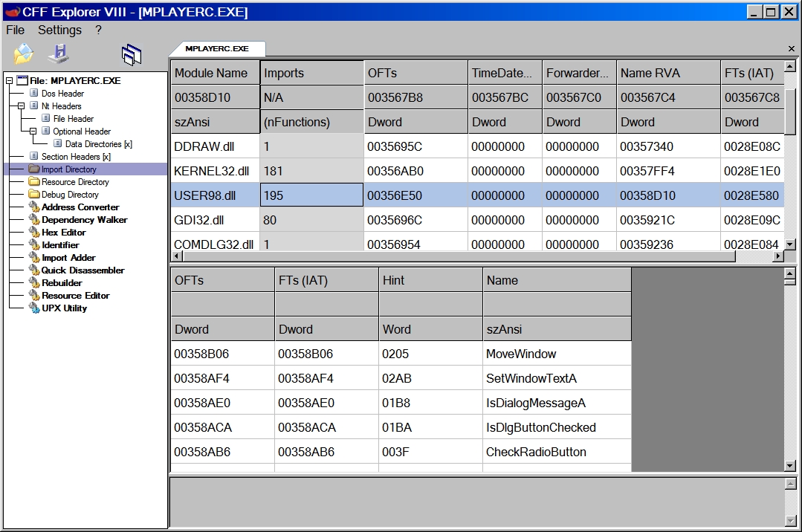
Task: Click the Resource Editor tool icon
Action: [x=34, y=295]
